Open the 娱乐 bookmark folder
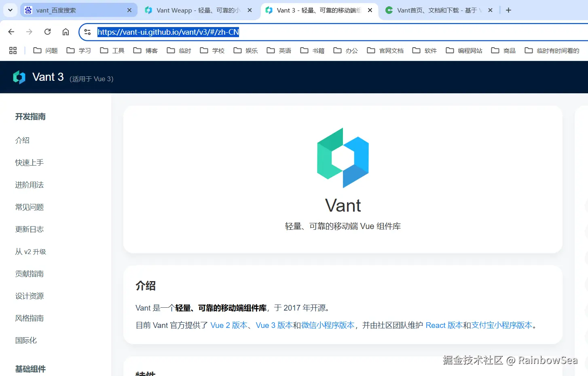Screen dimensions: 588x376 [245, 50]
